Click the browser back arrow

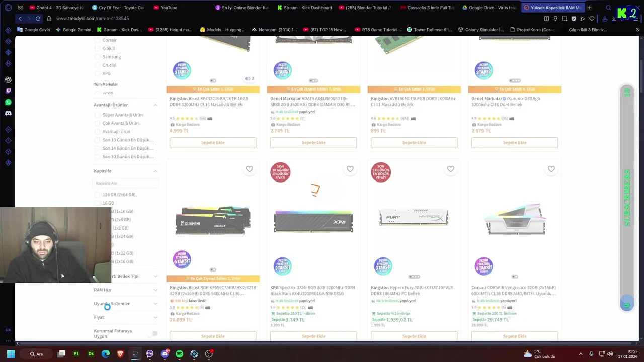20,19
